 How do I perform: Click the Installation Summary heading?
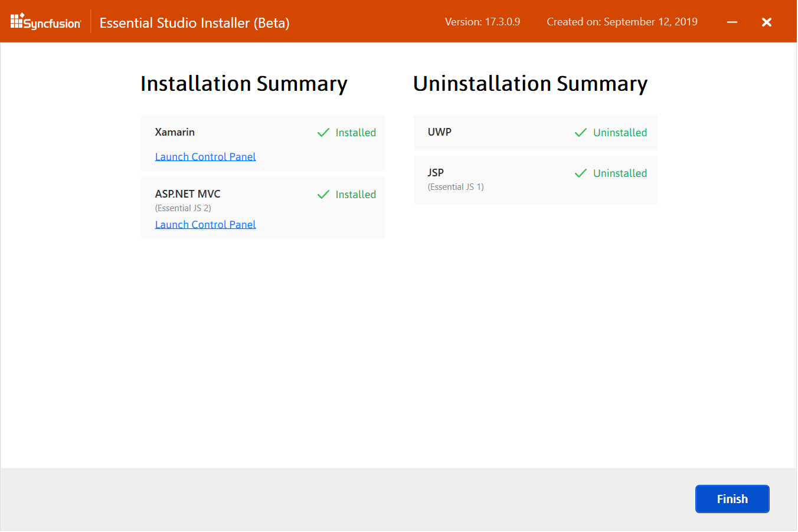[x=244, y=84]
